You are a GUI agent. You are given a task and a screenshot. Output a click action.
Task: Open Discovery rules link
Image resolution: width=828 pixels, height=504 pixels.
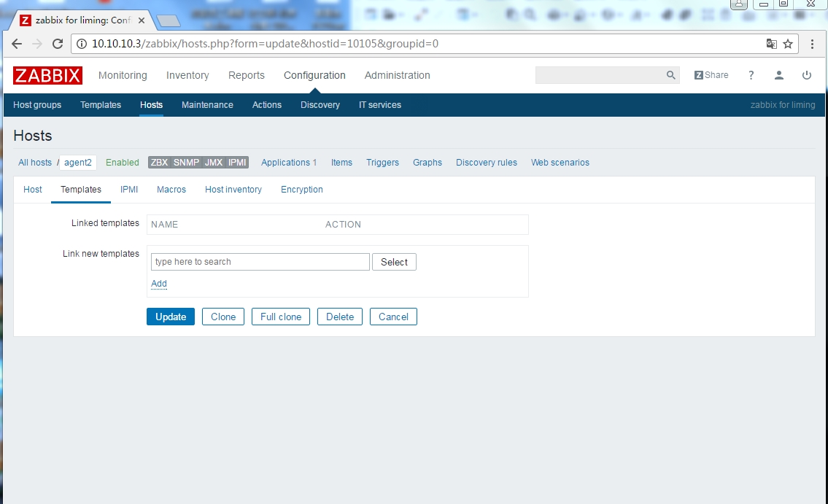coord(487,163)
